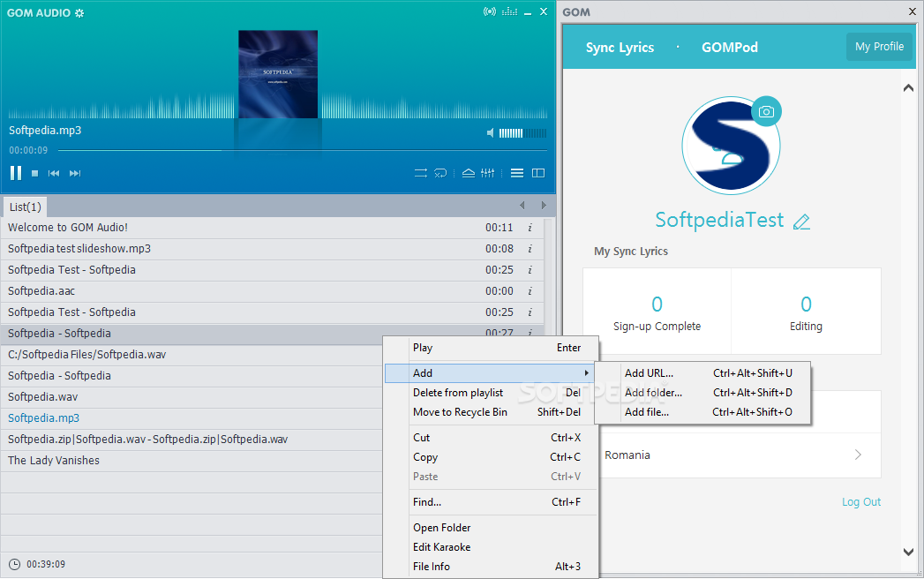Toggle playlist view icon
The height and width of the screenshot is (579, 924).
tap(517, 173)
